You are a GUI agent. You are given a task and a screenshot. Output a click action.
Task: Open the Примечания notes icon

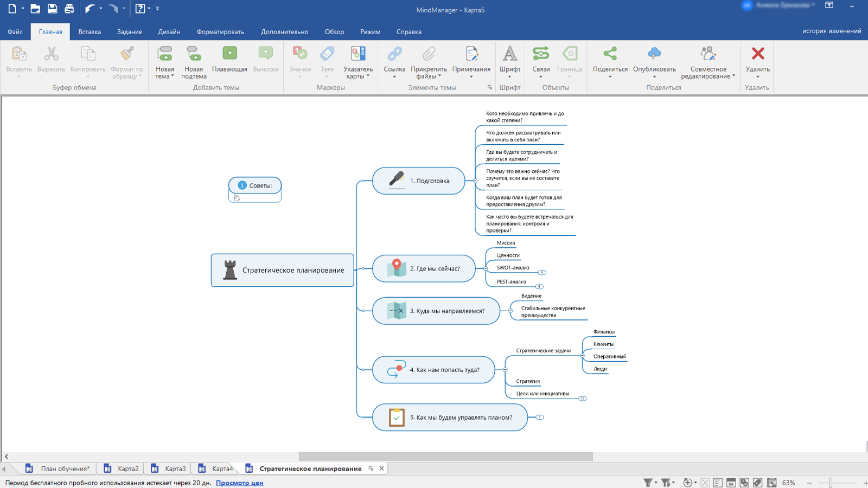point(471,54)
